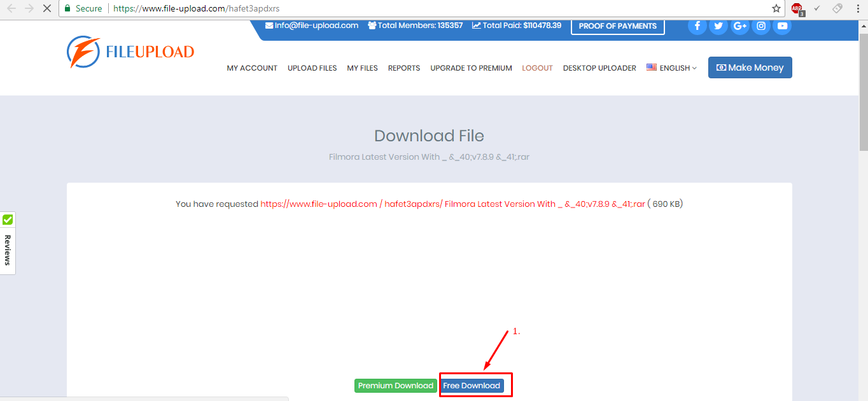Click the Premium Download button
868x401 pixels.
pos(395,386)
